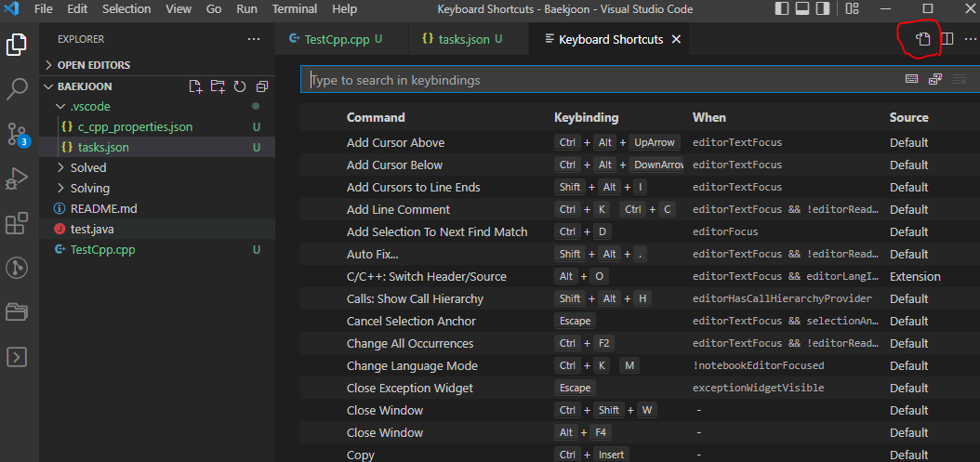This screenshot has width=980, height=462.
Task: Open the Git Graph activity bar icon
Action: pyautogui.click(x=17, y=269)
